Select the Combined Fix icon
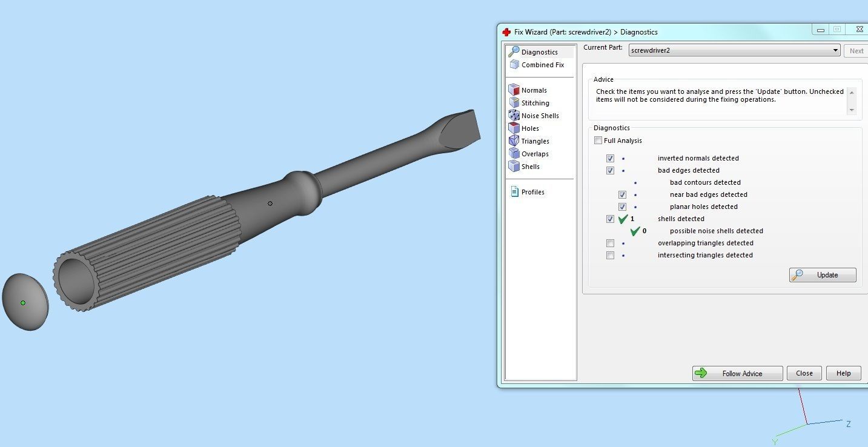 point(514,65)
